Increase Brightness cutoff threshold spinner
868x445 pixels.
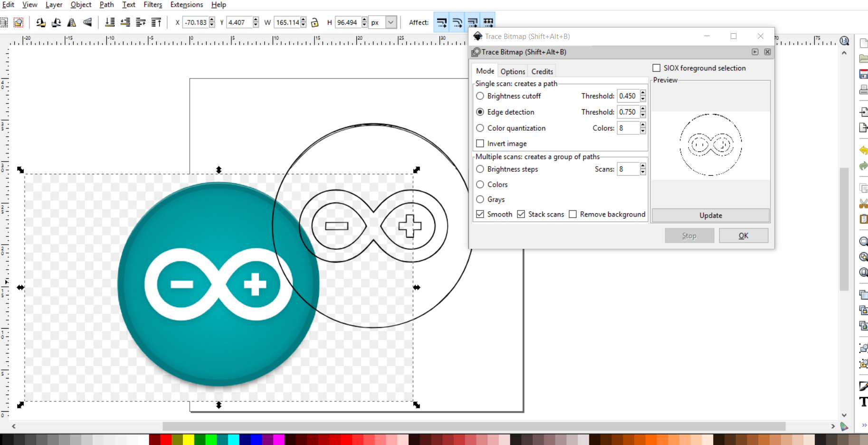643,93
